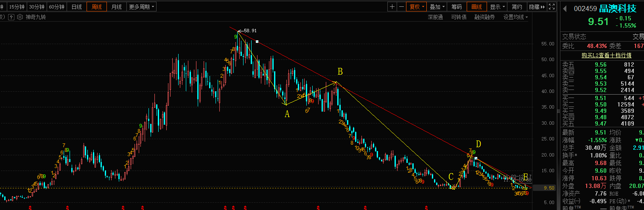Select drawn label D on chart
This screenshot has width=644, height=210.
point(478,144)
